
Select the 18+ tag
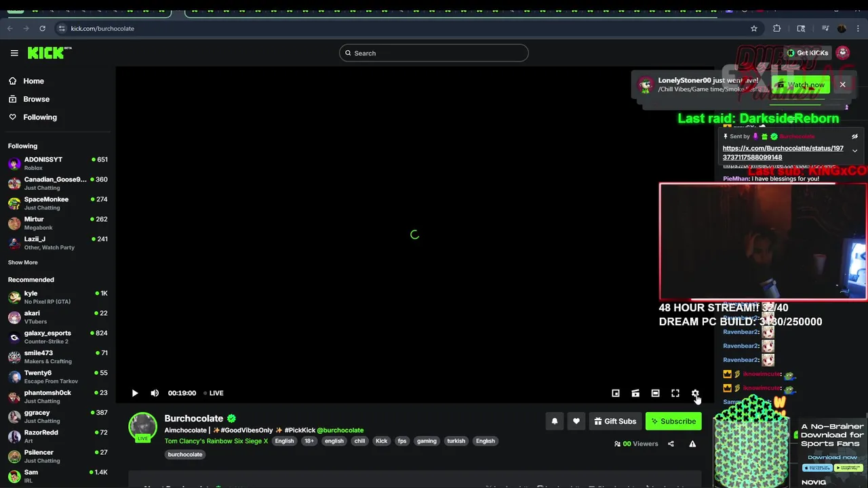309,441
